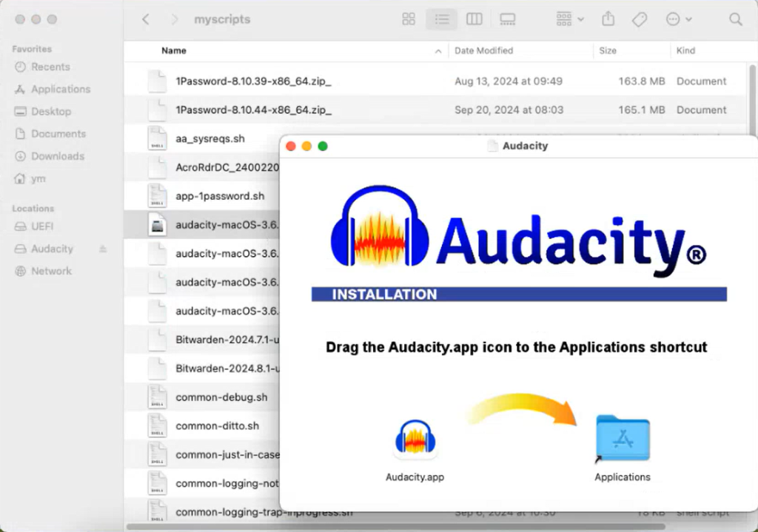The image size is (758, 532).
Task: Switch Finder to gallery view
Action: (x=507, y=19)
